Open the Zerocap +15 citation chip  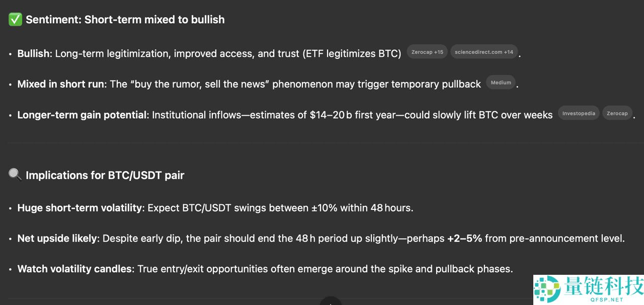point(427,52)
